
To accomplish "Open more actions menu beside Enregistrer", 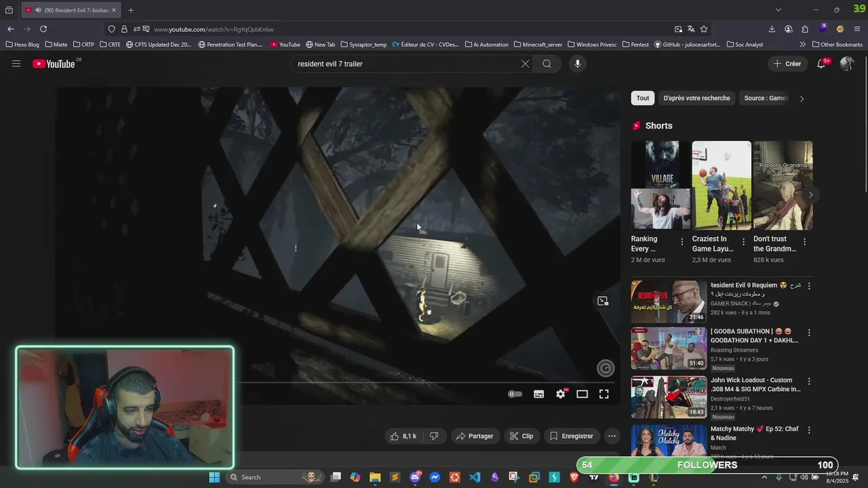I will pos(612,436).
